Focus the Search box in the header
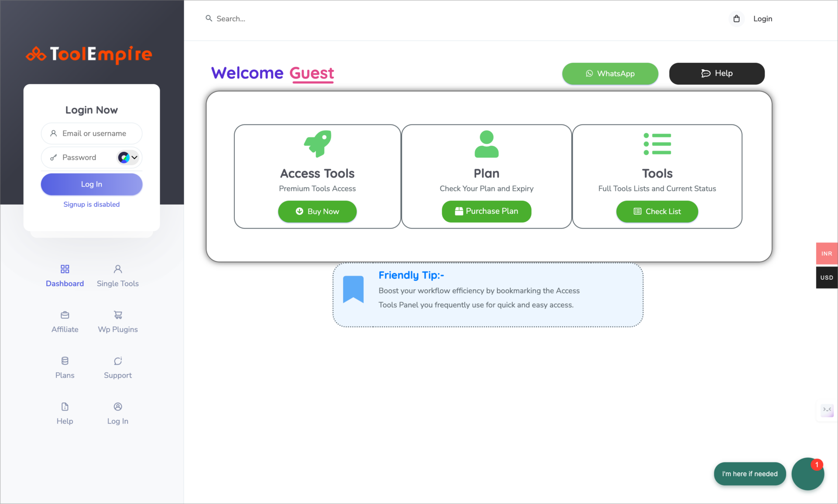838x504 pixels. (231, 19)
